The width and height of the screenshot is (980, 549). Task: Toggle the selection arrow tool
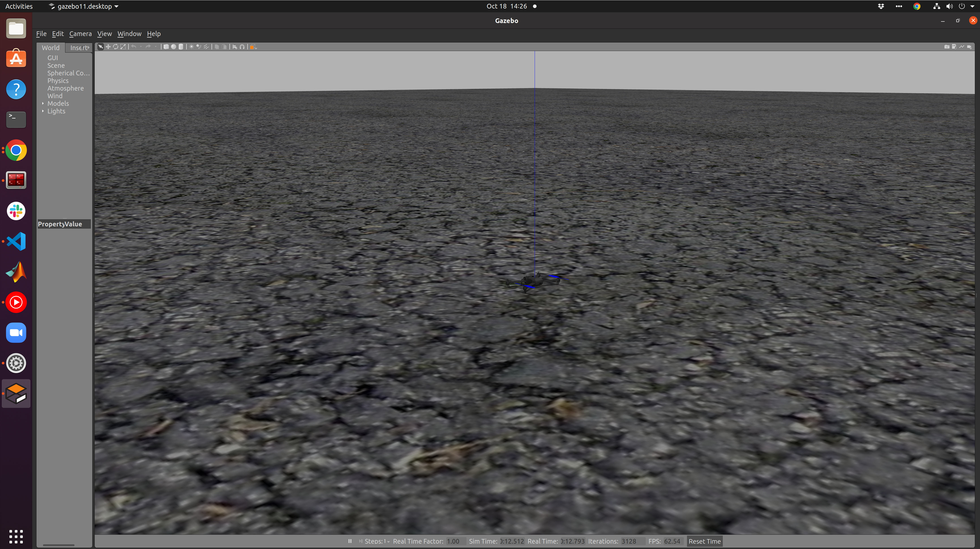click(x=101, y=46)
